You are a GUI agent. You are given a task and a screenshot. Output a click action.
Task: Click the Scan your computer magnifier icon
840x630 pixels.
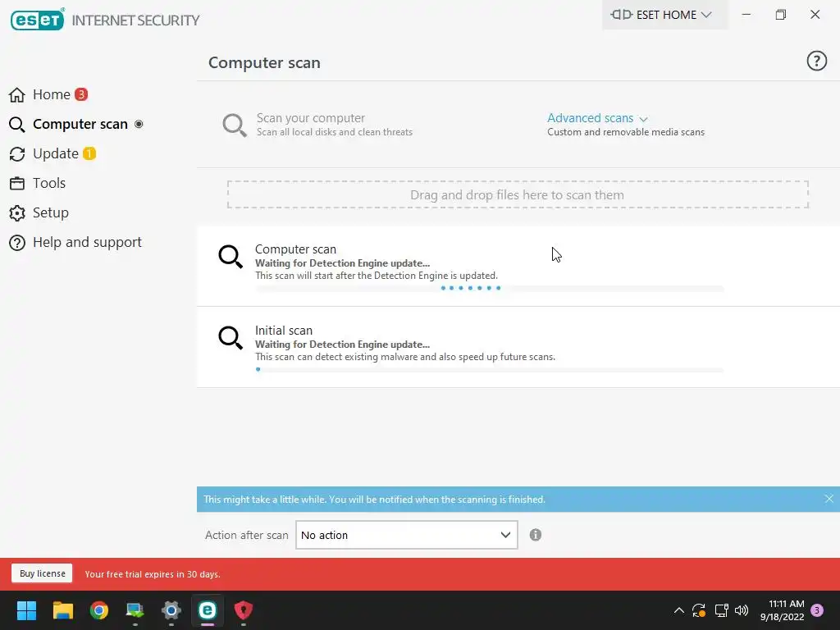[234, 125]
